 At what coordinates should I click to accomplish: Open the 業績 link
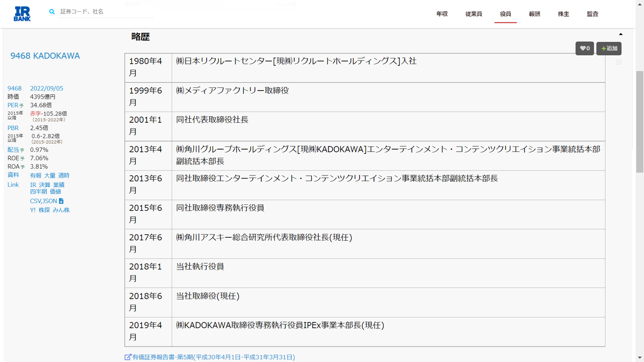(x=58, y=184)
